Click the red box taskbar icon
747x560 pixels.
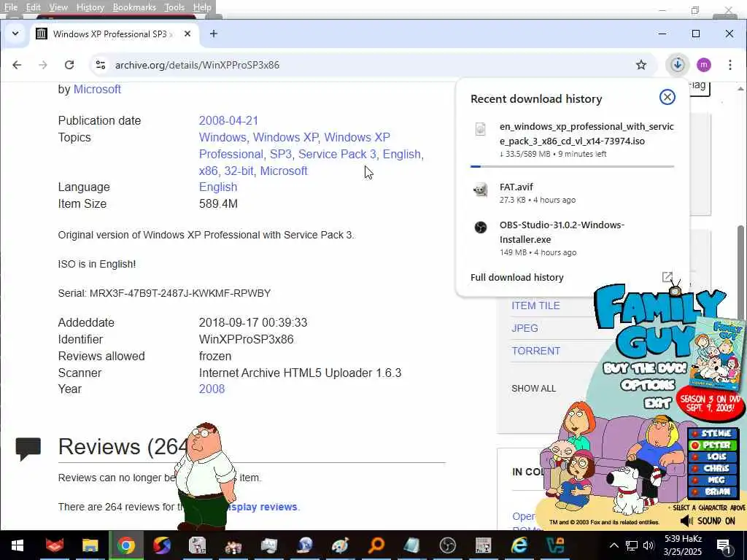click(x=54, y=545)
